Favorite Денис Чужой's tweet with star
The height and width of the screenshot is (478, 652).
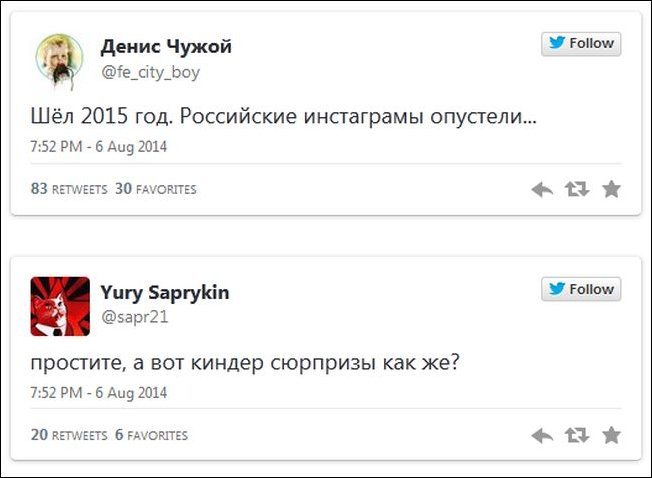click(x=611, y=189)
